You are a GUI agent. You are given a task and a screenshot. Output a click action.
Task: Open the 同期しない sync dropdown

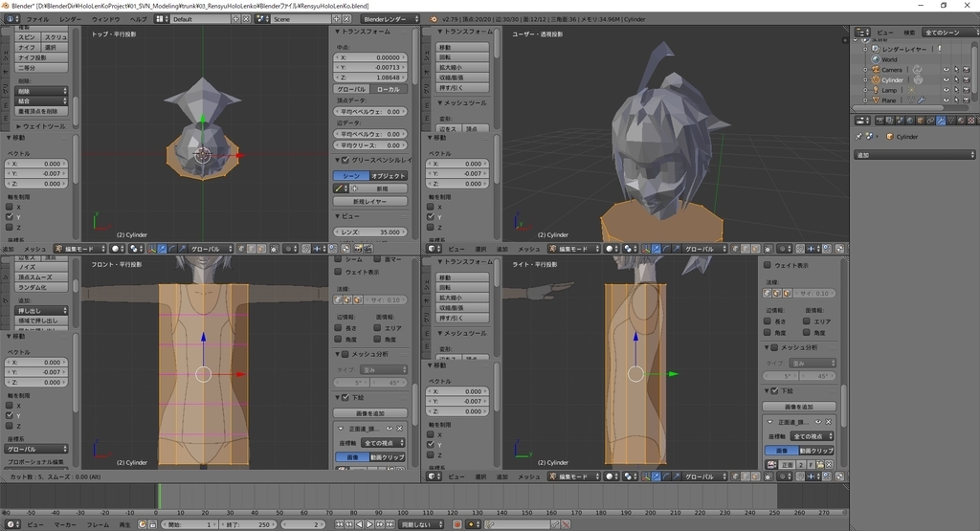coord(421,524)
